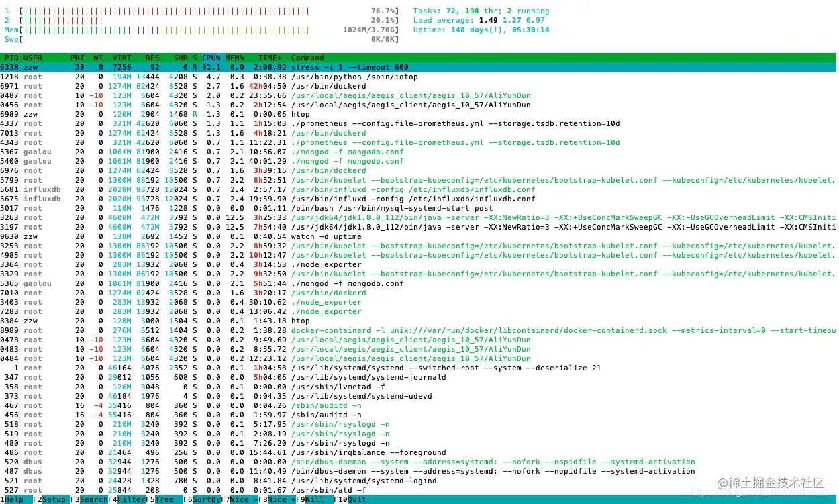Select the stress --timeout 600 process row
This screenshot has height=504, width=839.
418,67
